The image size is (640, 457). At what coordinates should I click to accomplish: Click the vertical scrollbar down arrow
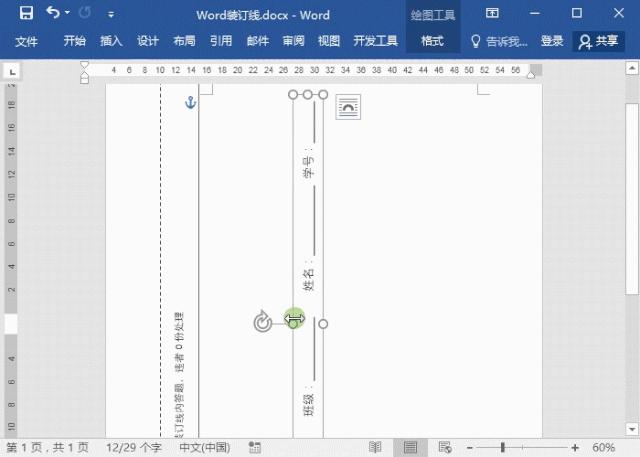coord(632,429)
